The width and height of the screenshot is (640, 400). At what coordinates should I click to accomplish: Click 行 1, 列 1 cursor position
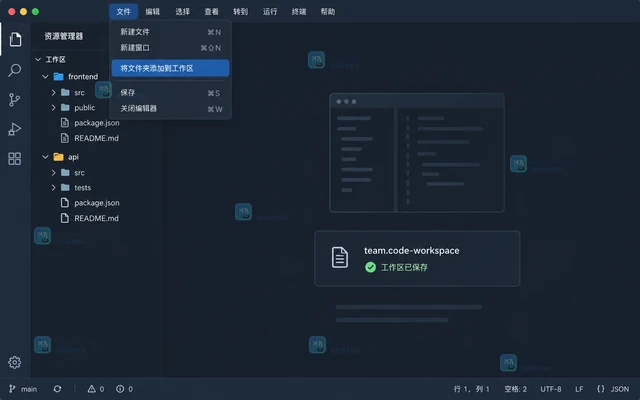tap(471, 389)
